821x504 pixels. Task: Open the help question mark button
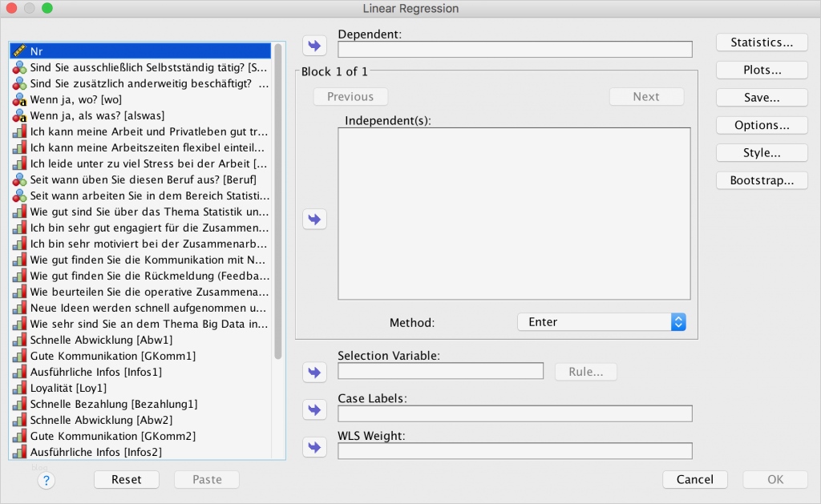coord(46,480)
